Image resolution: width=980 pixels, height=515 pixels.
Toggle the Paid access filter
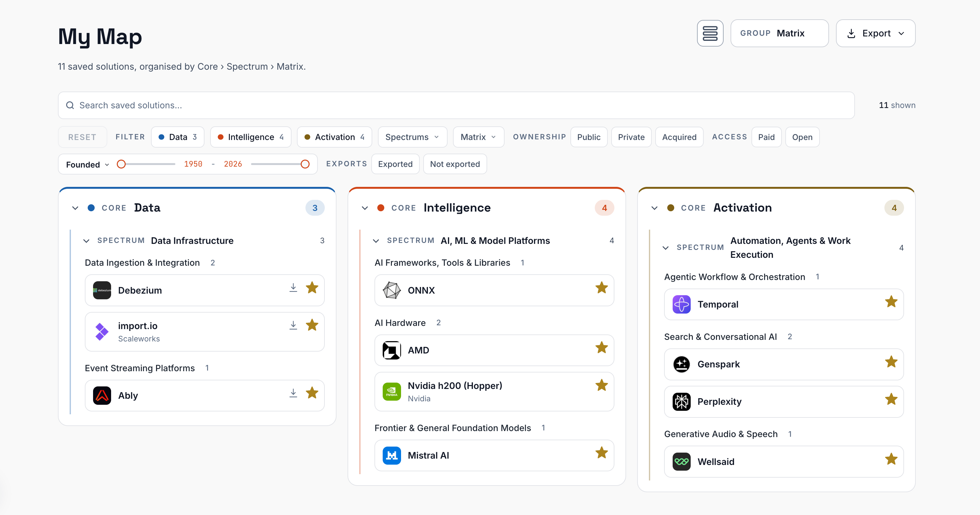(766, 137)
